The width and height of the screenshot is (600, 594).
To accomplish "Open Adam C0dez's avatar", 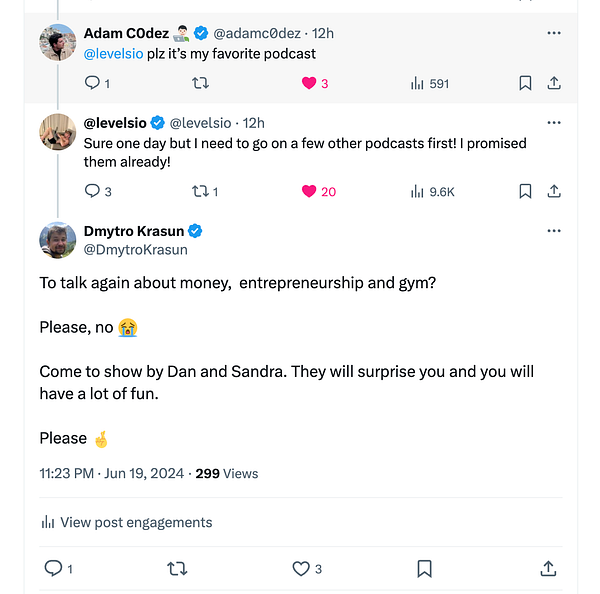I will tap(58, 42).
